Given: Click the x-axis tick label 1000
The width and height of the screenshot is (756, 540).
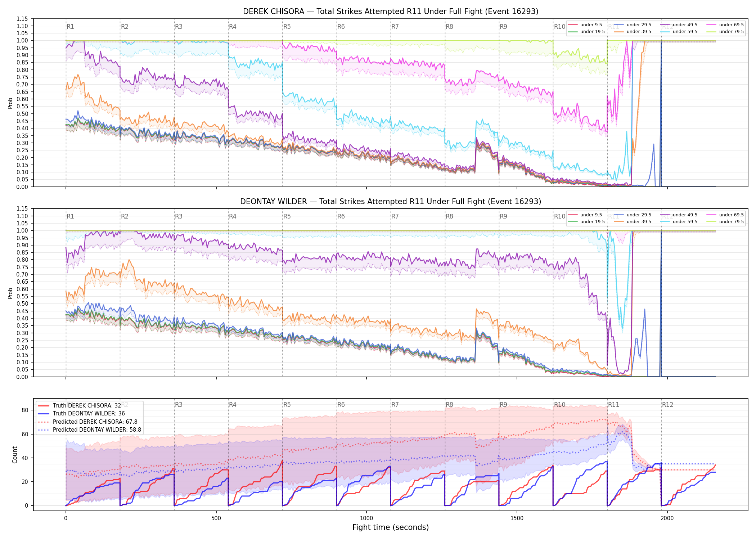Looking at the screenshot, I should pos(366,518).
